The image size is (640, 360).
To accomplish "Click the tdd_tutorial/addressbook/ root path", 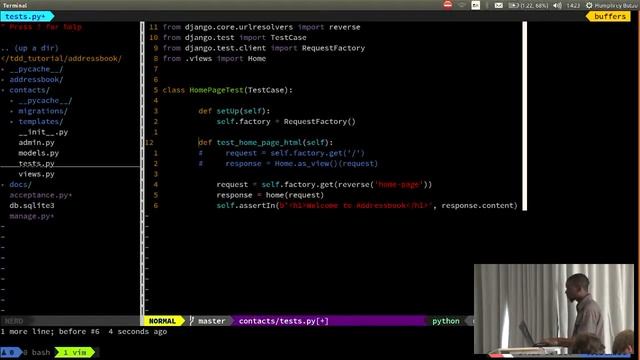I will point(61,58).
